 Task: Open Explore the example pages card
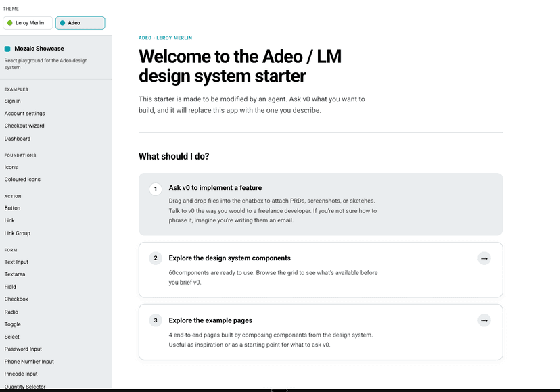(321, 332)
